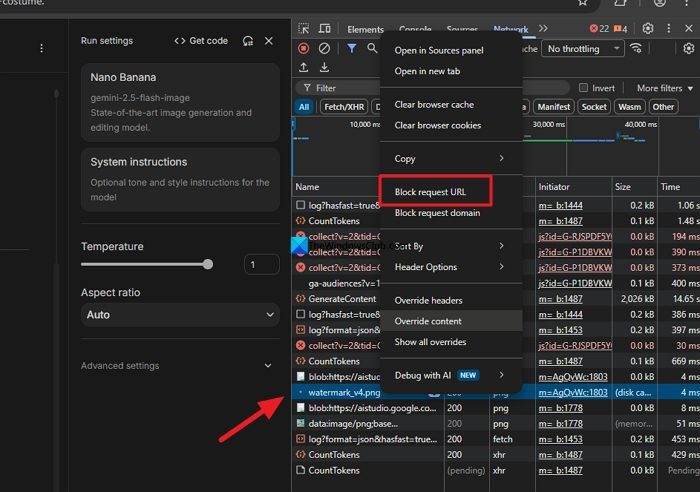Stop recording the network log

pyautogui.click(x=304, y=48)
